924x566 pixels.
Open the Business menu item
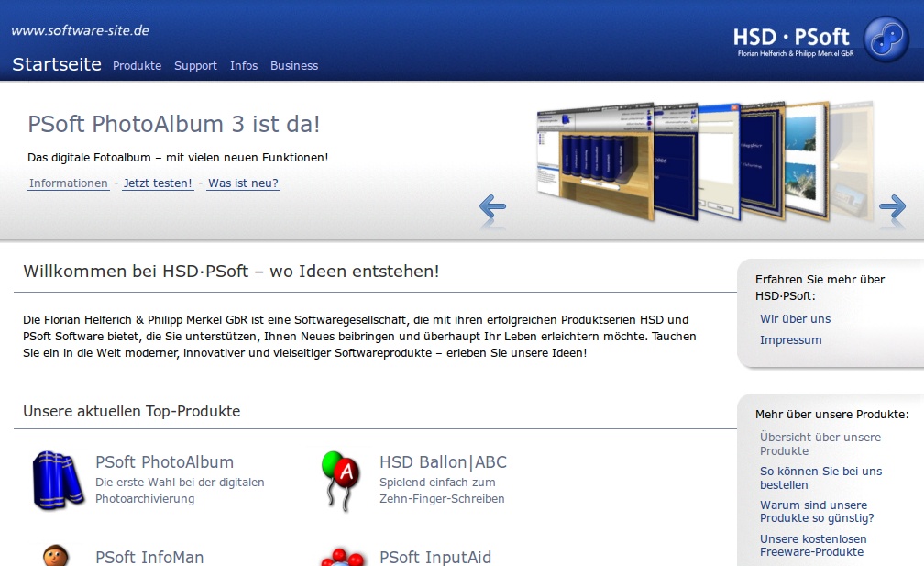294,66
